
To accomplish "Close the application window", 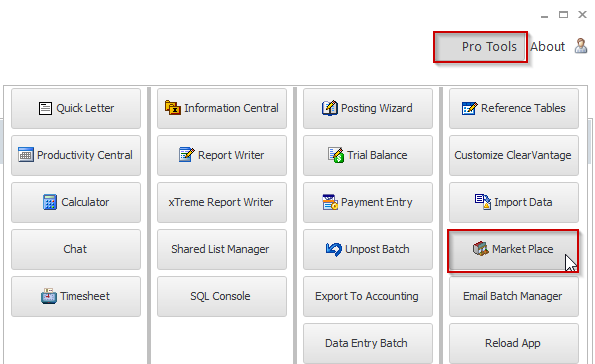I will coord(582,15).
